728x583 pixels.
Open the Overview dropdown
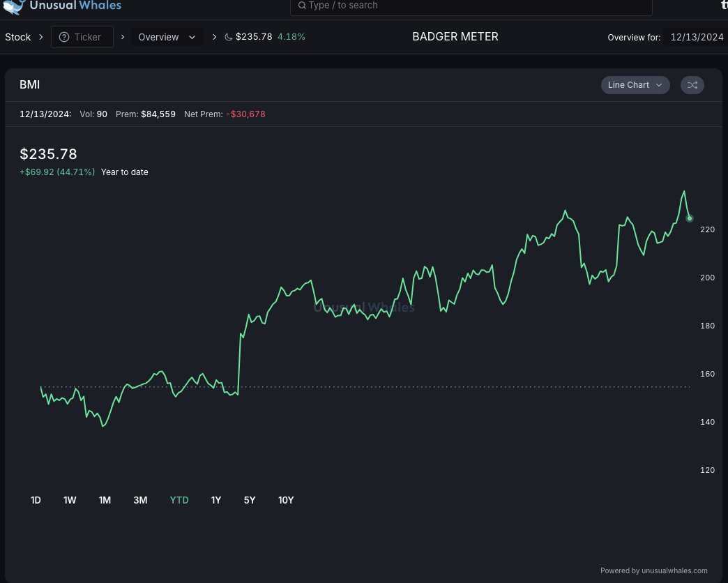pos(167,37)
